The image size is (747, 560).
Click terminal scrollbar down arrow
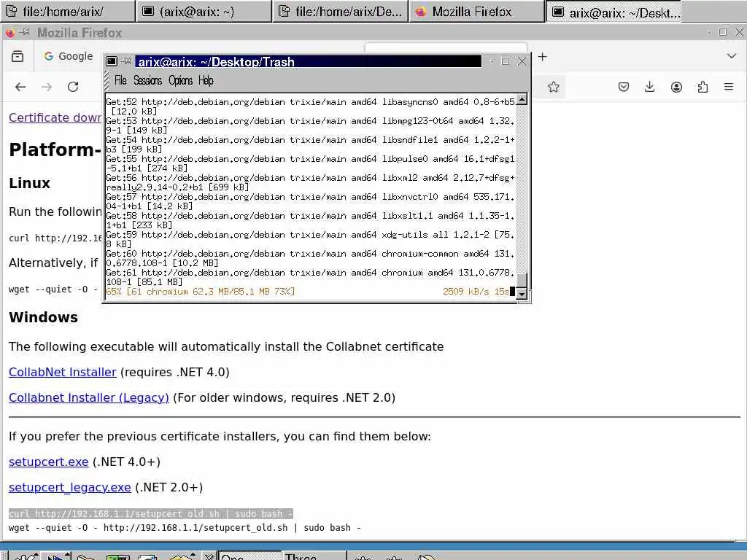(522, 295)
